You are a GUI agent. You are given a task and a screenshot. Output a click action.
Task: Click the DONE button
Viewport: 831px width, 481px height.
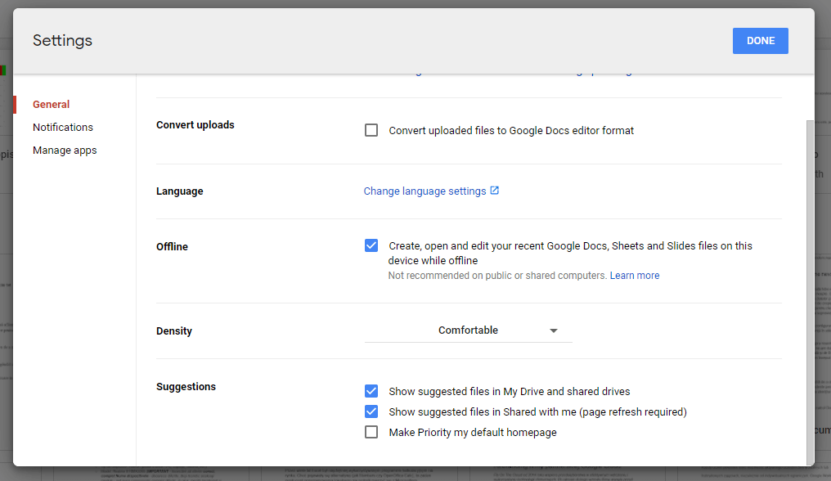(760, 41)
